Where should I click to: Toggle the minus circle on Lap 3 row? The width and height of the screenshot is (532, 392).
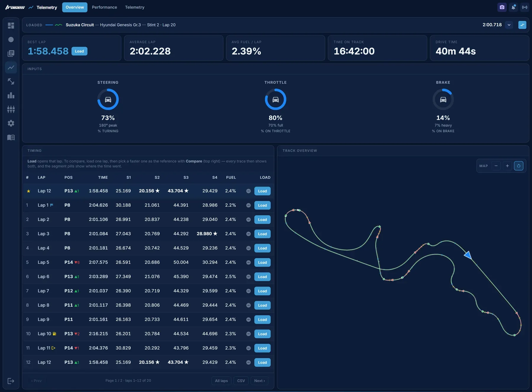249,234
